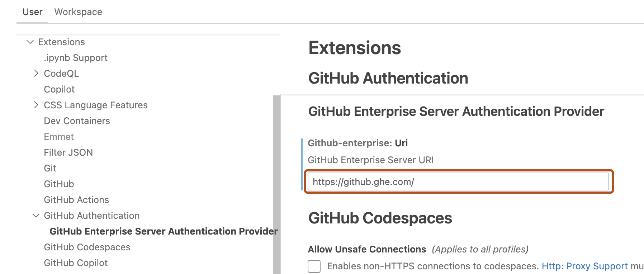
Task: Open GitHub Copilot in the settings tree
Action: click(76, 263)
